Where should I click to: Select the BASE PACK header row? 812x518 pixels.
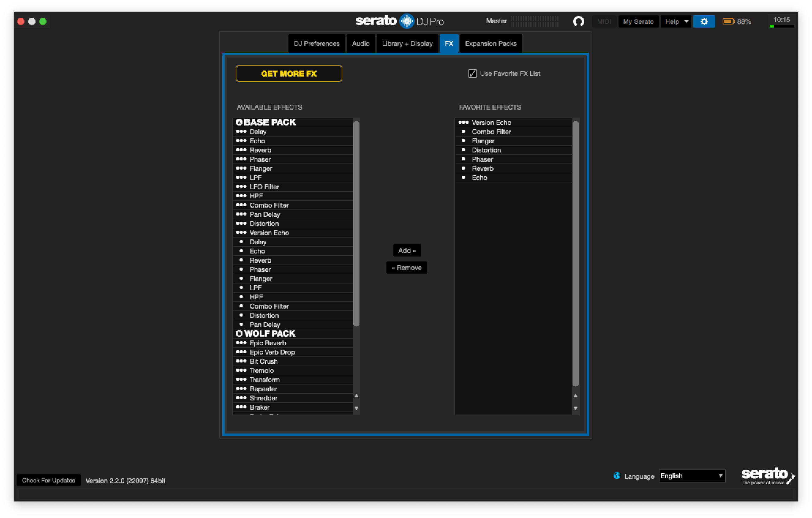click(293, 122)
